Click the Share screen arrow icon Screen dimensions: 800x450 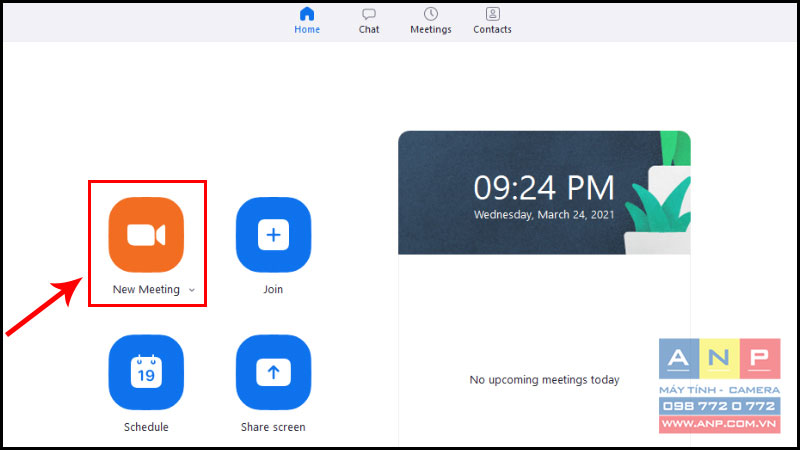coord(273,372)
